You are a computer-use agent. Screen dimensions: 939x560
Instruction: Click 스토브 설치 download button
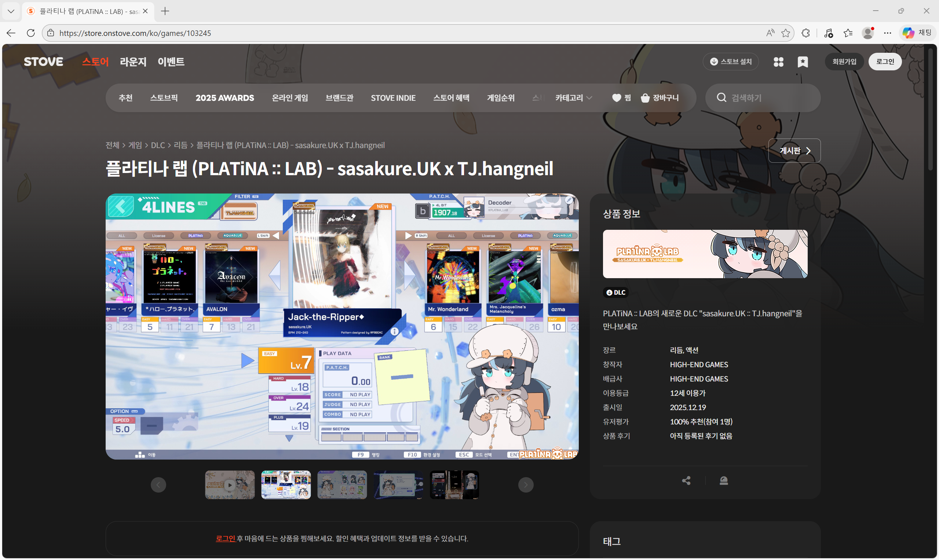click(x=731, y=62)
